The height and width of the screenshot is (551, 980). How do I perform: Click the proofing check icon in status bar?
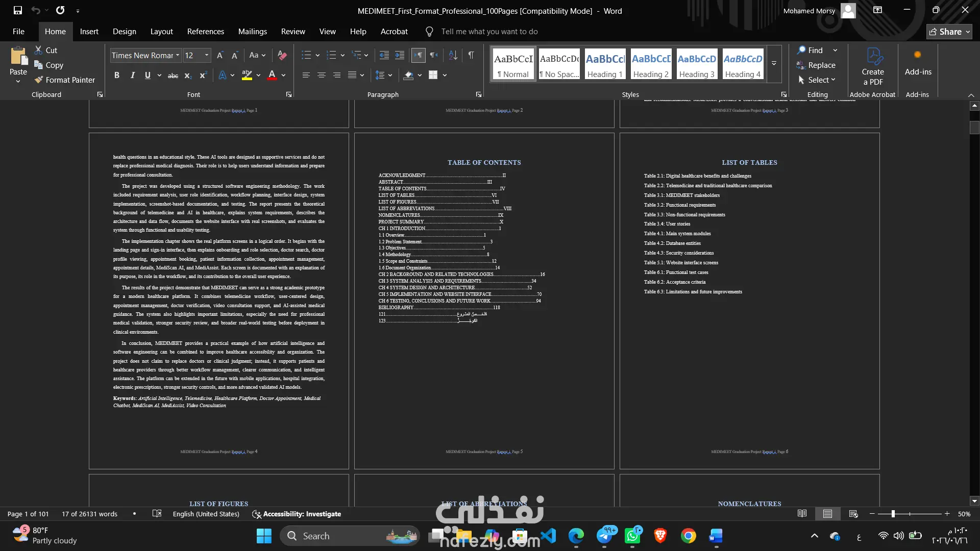pos(157,514)
